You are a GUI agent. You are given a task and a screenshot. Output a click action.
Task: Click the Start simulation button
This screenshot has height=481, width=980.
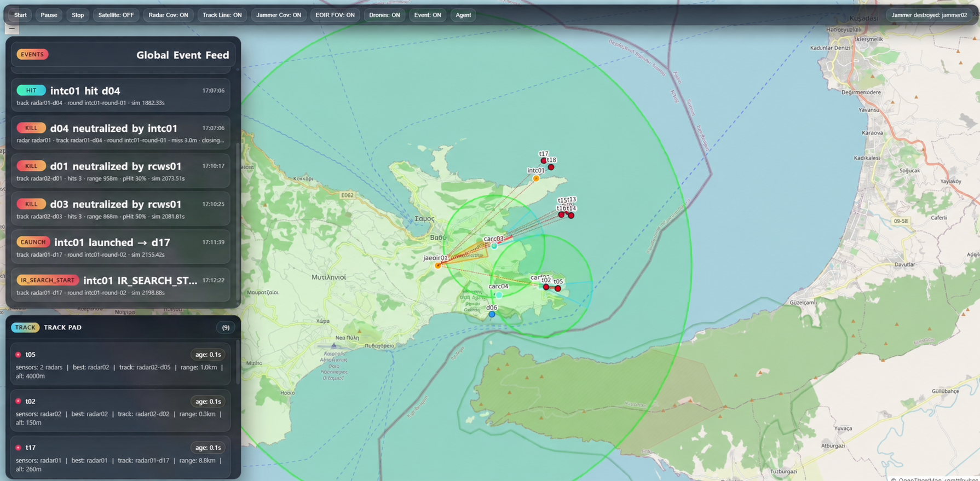pos(20,15)
